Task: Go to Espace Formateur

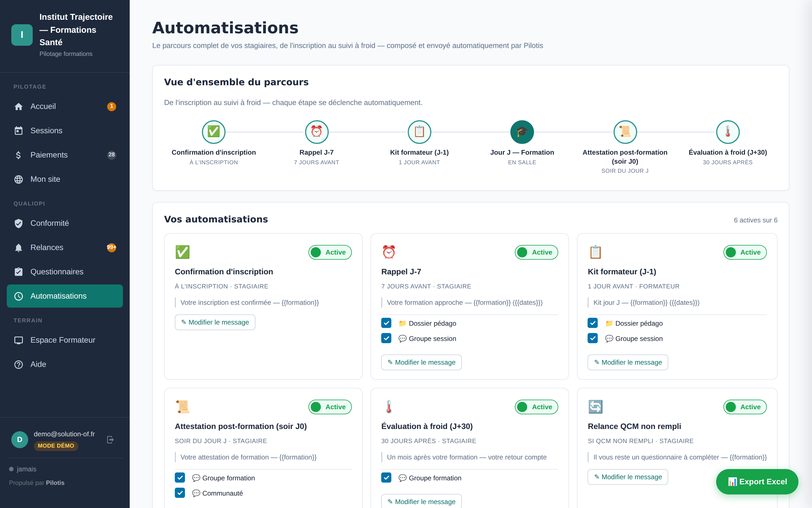Action: tap(65, 340)
